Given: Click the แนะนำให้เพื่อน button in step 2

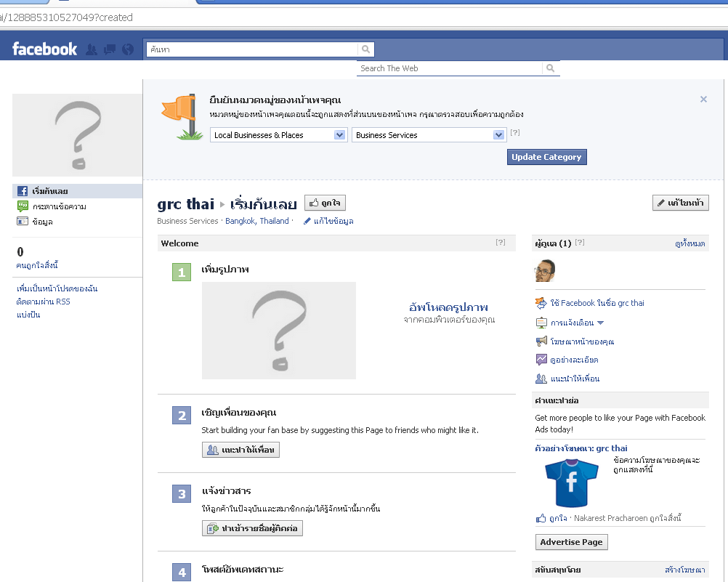Looking at the screenshot, I should (x=240, y=450).
